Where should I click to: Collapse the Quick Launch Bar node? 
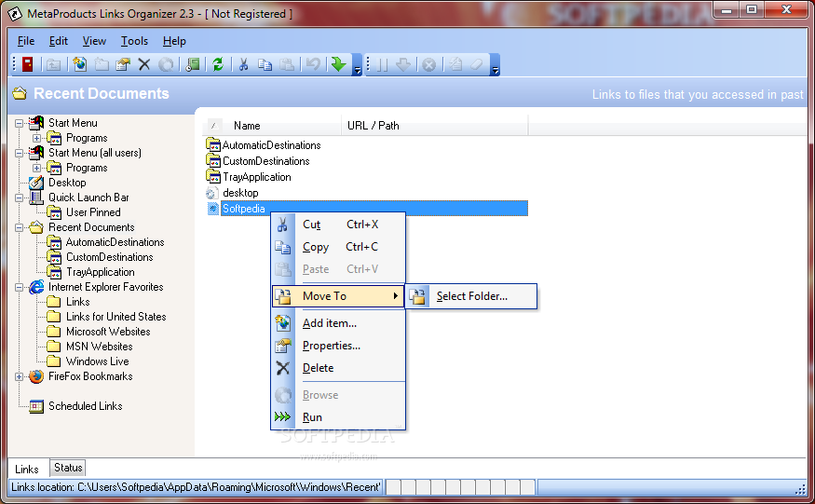click(x=20, y=198)
